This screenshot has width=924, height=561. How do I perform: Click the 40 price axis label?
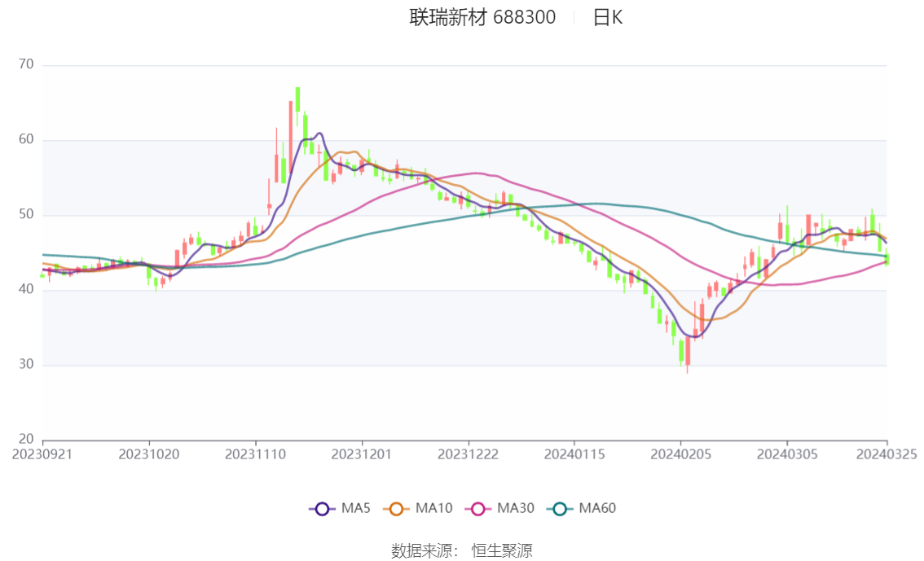[x=26, y=289]
